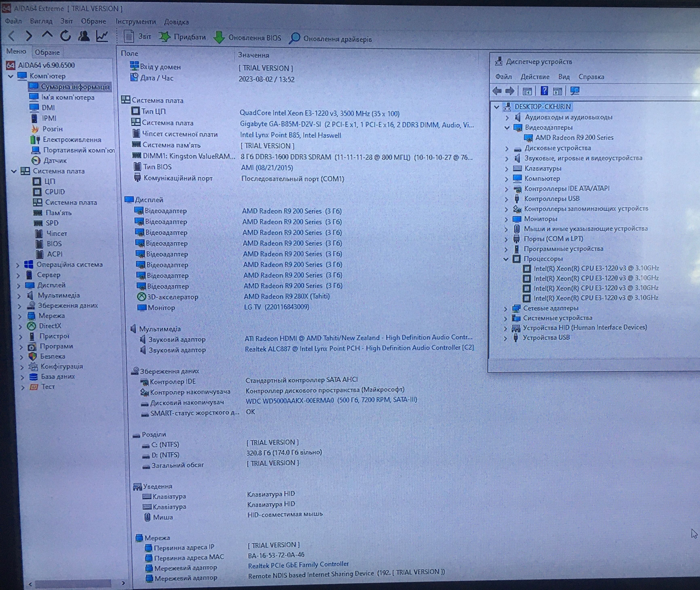The image size is (700, 590).
Task: Click the Звіт report button
Action: click(137, 36)
